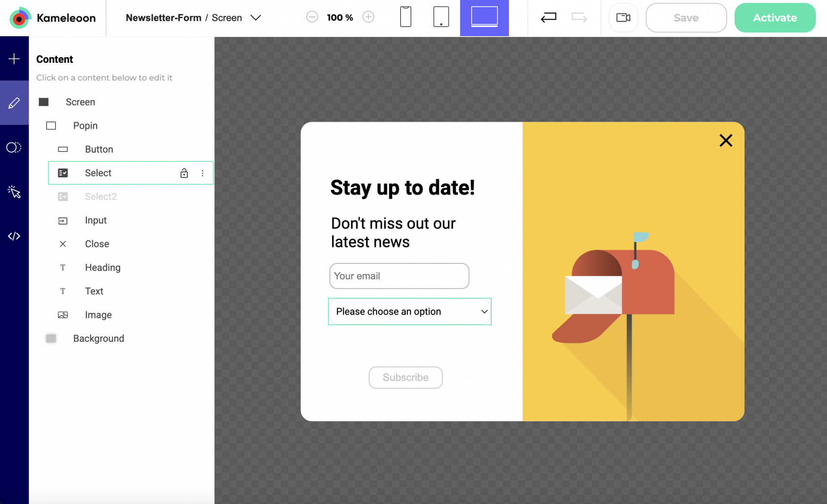Zoom in with the plus icon

point(368,17)
